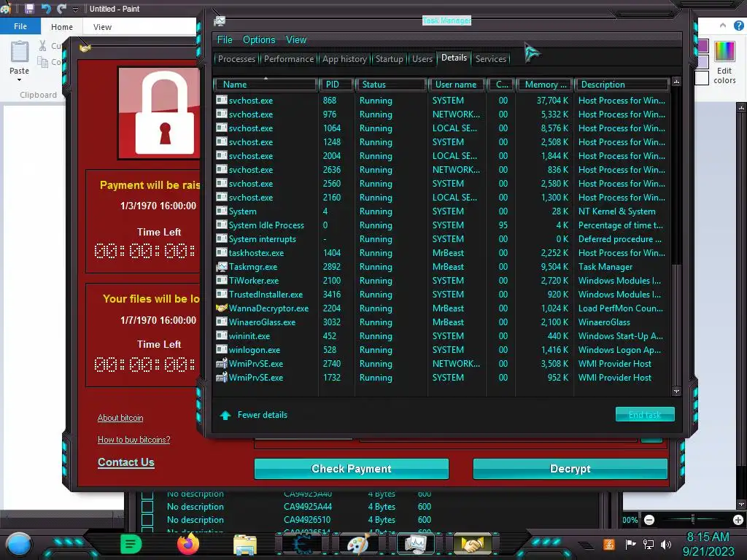Switch to the Processes tab
This screenshot has width=747, height=560.
236,59
